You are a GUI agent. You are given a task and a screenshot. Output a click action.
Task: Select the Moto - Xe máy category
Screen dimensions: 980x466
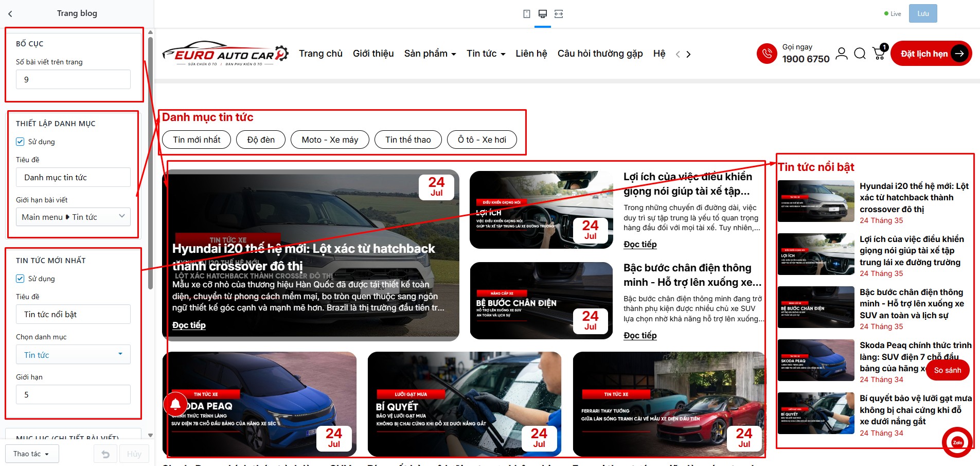(x=330, y=140)
